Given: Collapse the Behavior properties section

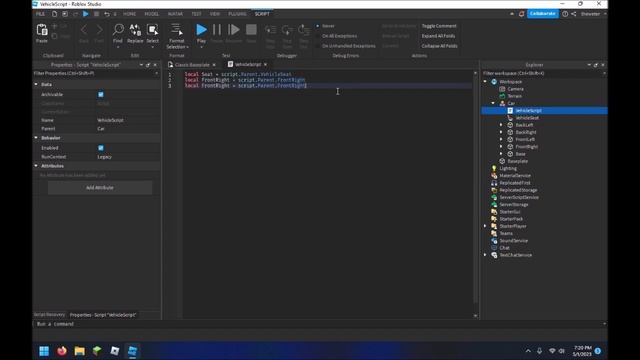Looking at the screenshot, I should (x=36, y=138).
